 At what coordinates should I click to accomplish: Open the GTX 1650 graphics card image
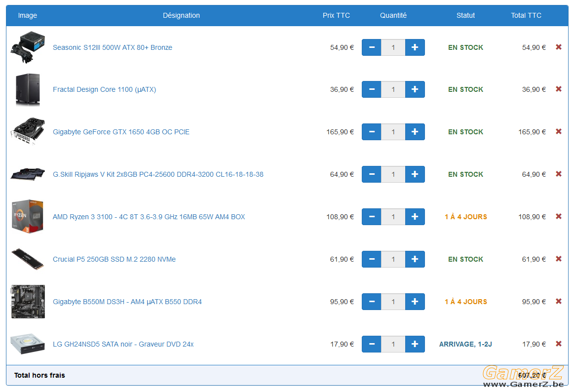coord(28,131)
